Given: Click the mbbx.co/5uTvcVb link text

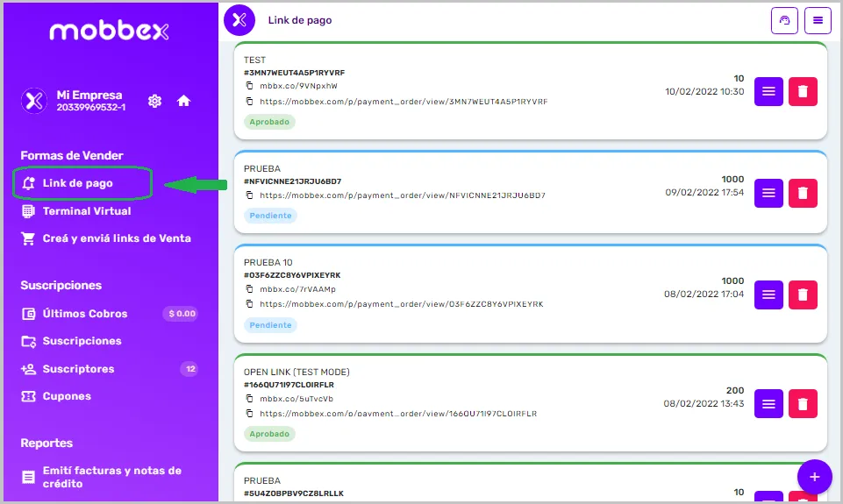Looking at the screenshot, I should coord(296,399).
